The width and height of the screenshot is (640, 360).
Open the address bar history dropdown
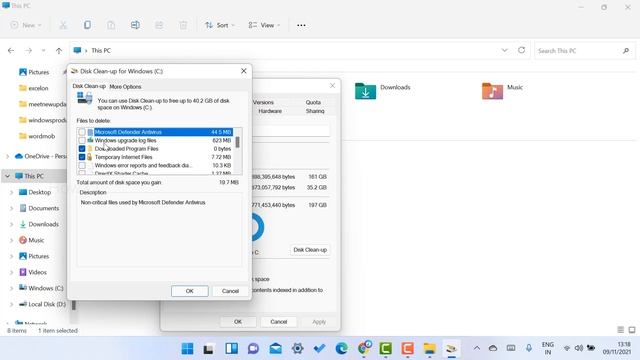(504, 50)
